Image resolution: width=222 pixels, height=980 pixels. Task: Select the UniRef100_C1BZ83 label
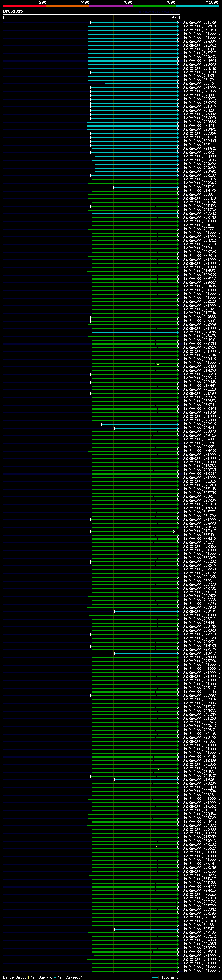pyautogui.click(x=199, y=466)
